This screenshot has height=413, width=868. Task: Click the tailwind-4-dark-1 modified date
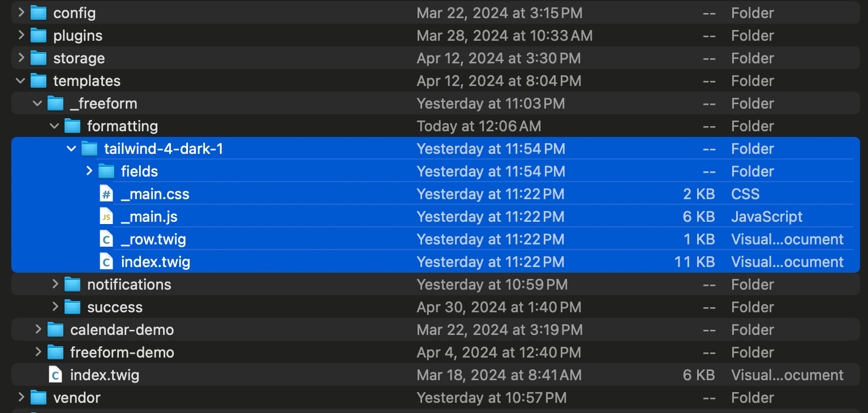[491, 149]
